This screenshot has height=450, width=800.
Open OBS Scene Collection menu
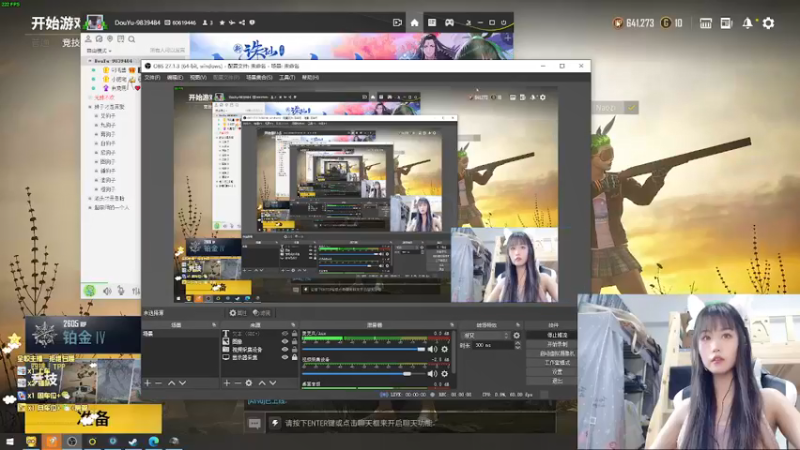point(259,78)
